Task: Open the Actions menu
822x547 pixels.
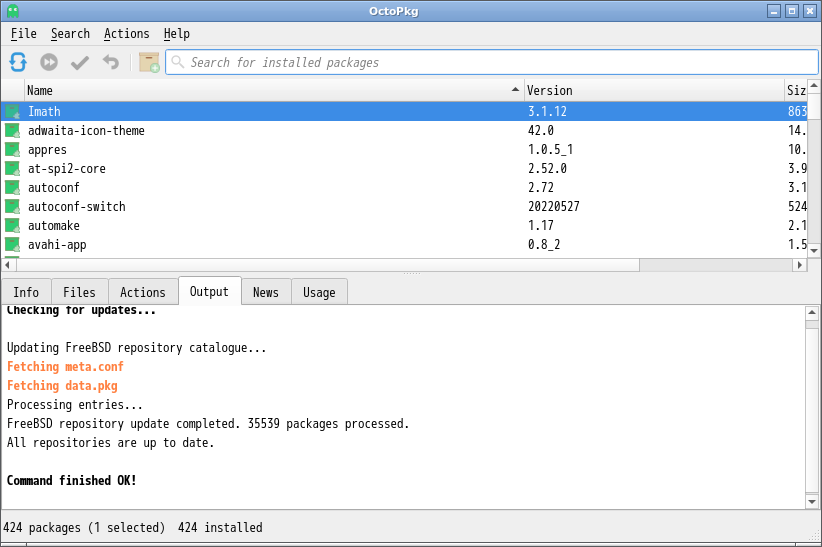Action: [x=126, y=34]
